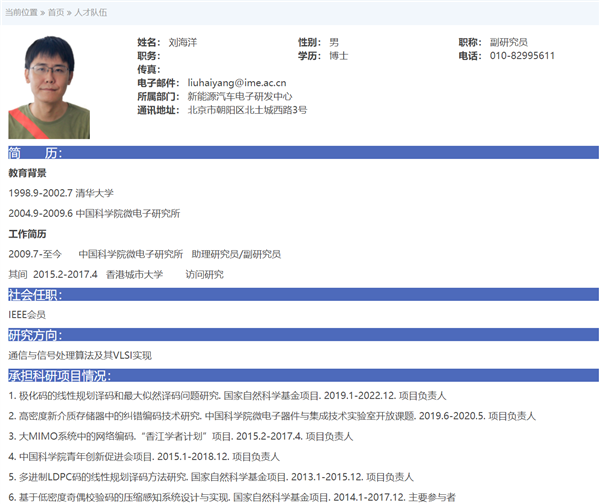The height and width of the screenshot is (504, 600).
Task: Click the 教育背景 heading
Action: [x=27, y=173]
